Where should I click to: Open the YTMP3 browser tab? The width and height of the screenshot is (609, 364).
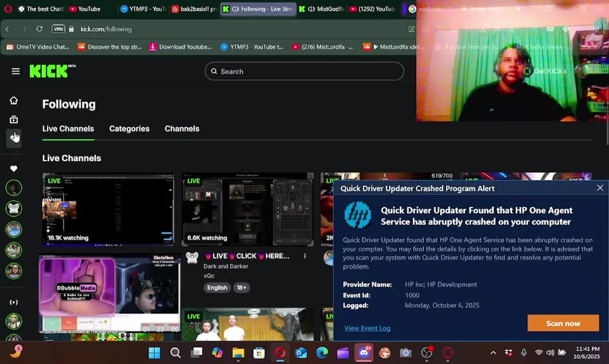(x=143, y=9)
